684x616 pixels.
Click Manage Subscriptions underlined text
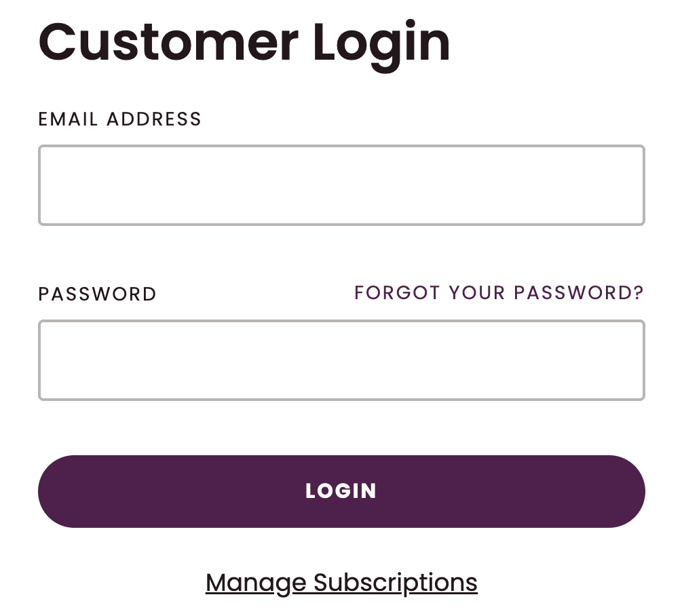(x=341, y=582)
